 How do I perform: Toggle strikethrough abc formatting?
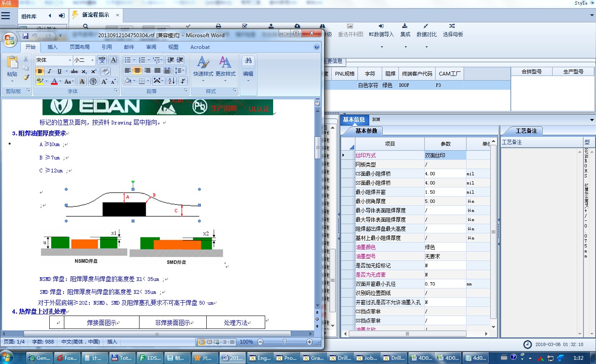pos(74,71)
